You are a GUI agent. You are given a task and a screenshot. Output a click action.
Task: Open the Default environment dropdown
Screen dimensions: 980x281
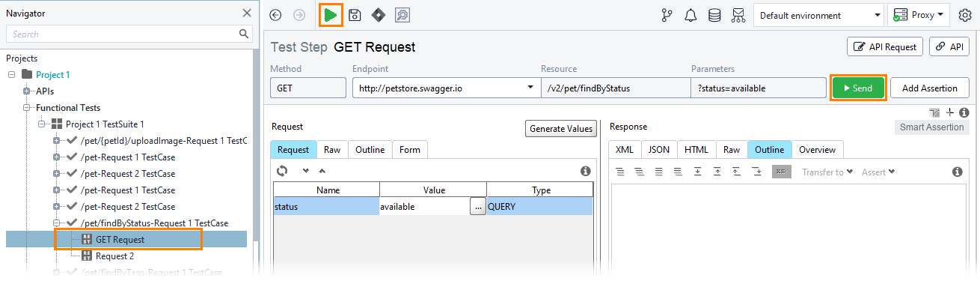pyautogui.click(x=818, y=15)
